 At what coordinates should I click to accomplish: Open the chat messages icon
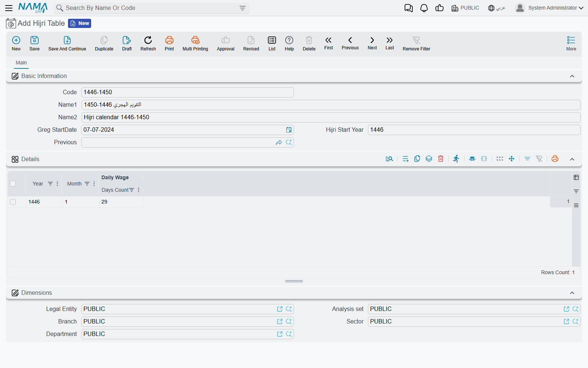(x=408, y=8)
